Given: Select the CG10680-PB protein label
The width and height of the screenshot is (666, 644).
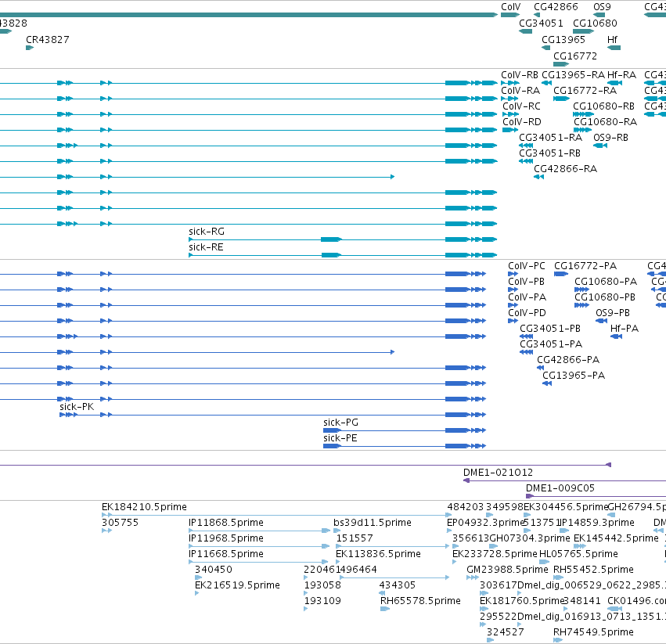Looking at the screenshot, I should [x=605, y=297].
